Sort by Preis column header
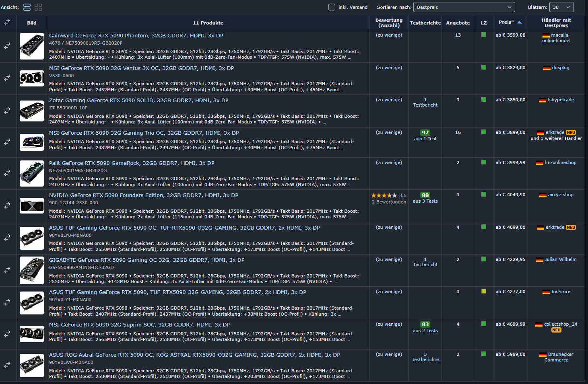 click(x=506, y=23)
